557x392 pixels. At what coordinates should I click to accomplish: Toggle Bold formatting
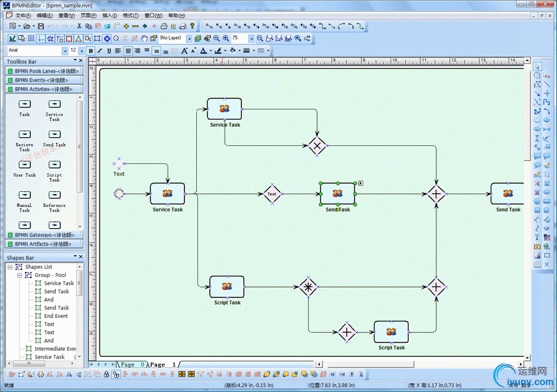pyautogui.click(x=90, y=51)
